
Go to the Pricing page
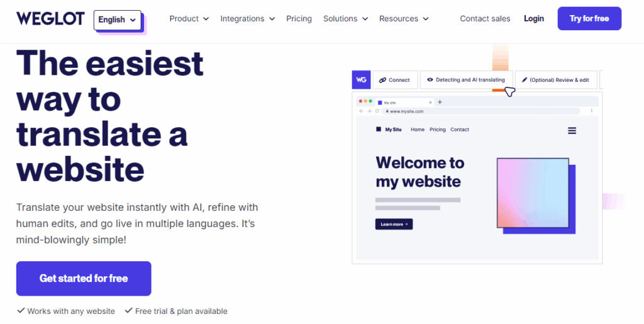click(299, 18)
